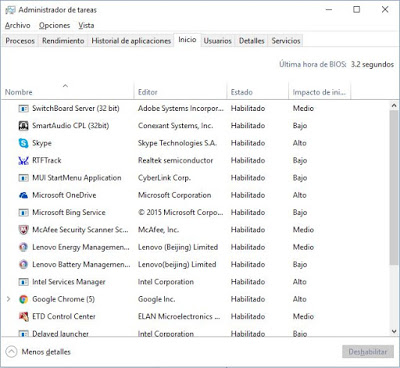The width and height of the screenshot is (400, 368).
Task: Open the Servicios tab
Action: coord(286,41)
